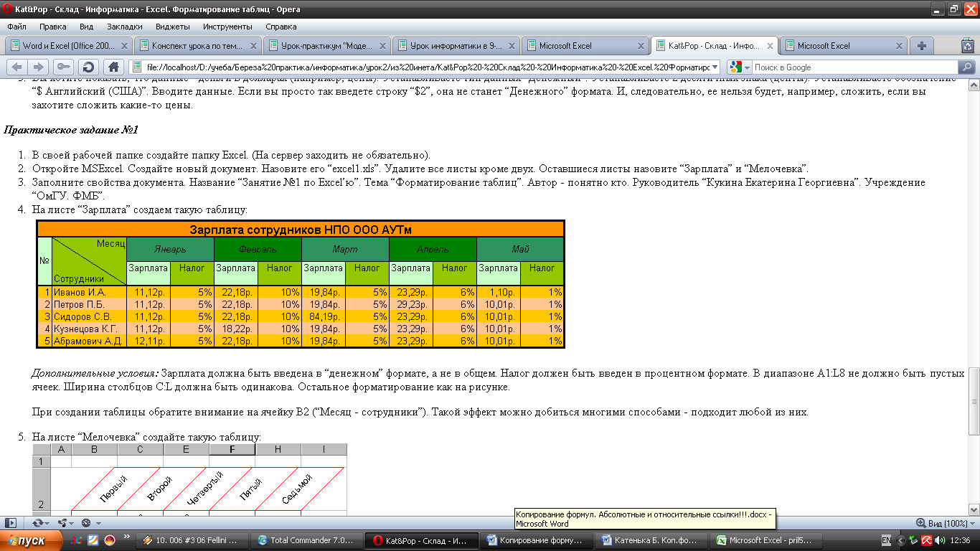Open the volume speaker tray icon
The width and height of the screenshot is (980, 551).
click(x=939, y=540)
